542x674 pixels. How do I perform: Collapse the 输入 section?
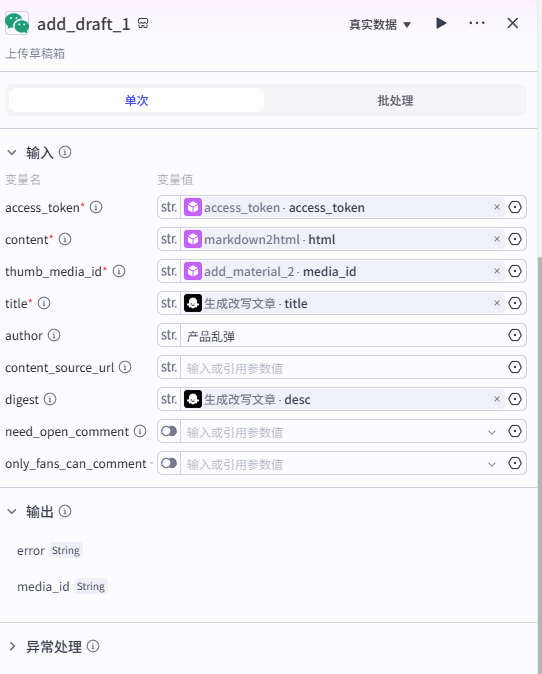12,152
